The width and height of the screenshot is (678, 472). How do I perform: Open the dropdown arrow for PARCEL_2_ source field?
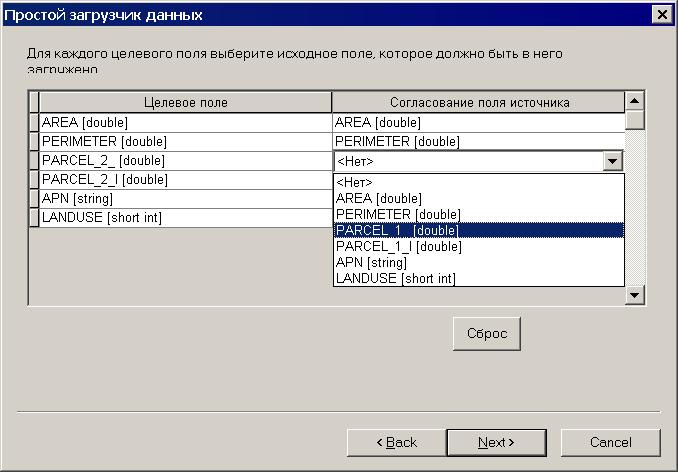pyautogui.click(x=612, y=161)
